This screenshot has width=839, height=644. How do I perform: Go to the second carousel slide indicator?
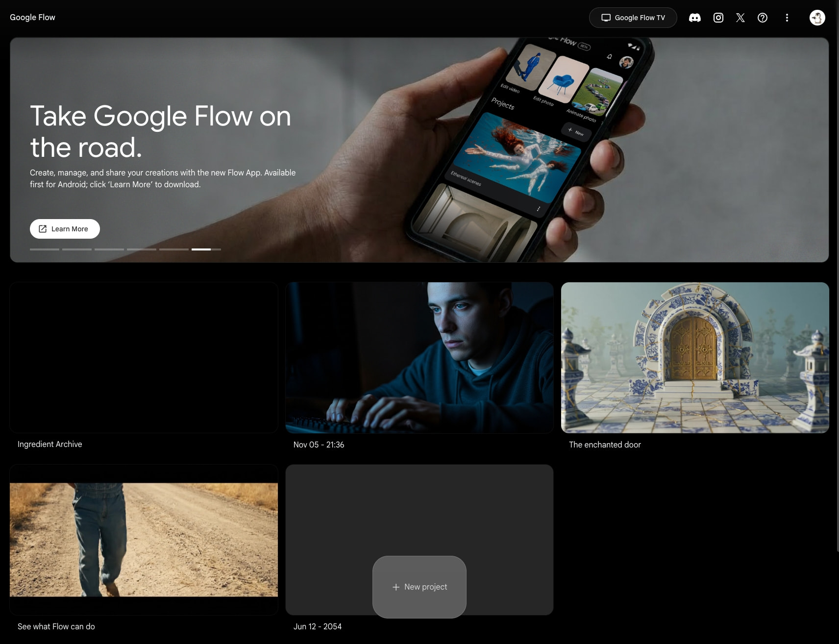[77, 249]
